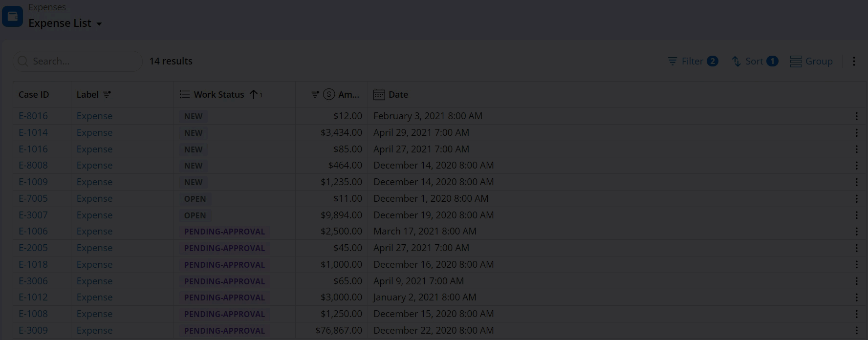Open the Group options
The image size is (868, 340).
811,62
